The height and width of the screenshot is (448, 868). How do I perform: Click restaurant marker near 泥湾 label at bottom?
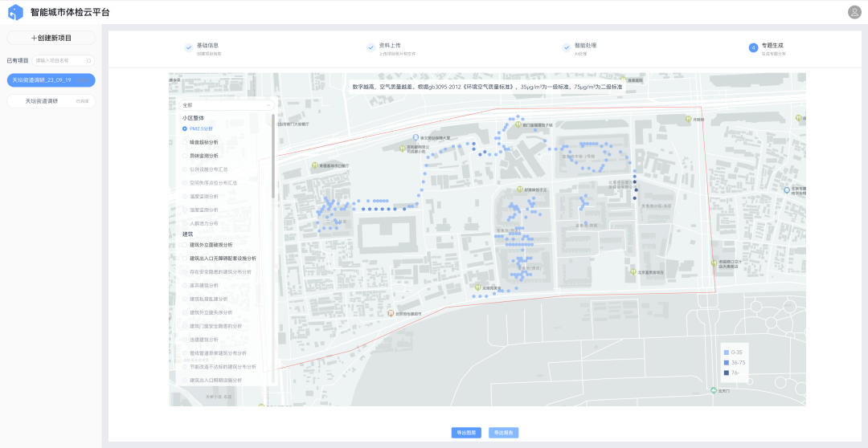point(477,287)
